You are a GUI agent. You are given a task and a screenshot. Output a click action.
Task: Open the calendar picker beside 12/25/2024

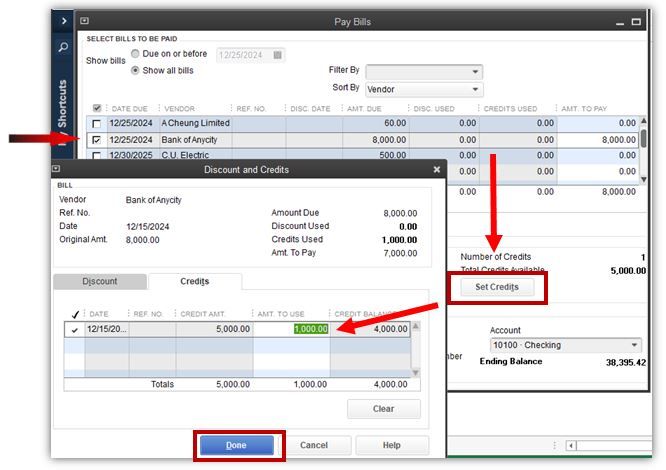pyautogui.click(x=277, y=55)
